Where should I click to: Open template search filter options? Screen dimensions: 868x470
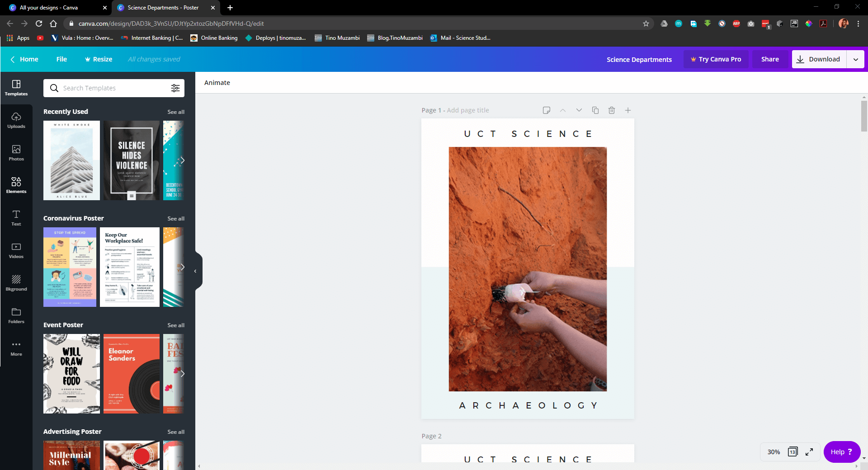click(x=175, y=88)
